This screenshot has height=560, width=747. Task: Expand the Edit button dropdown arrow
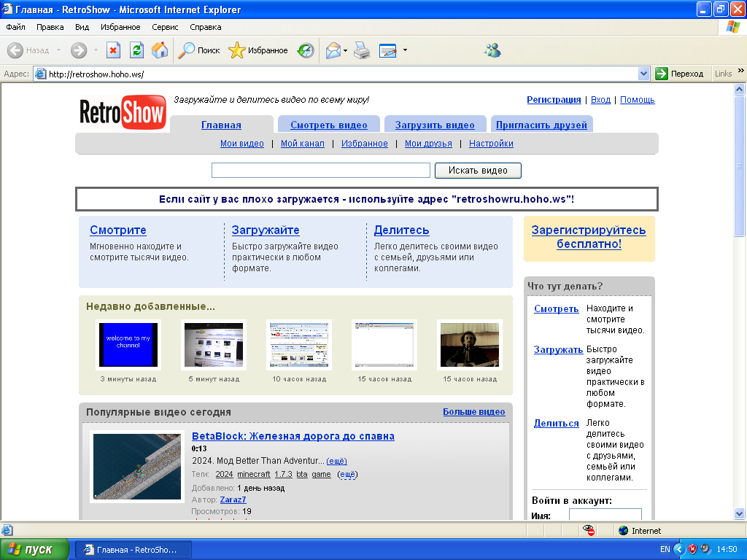click(x=405, y=50)
